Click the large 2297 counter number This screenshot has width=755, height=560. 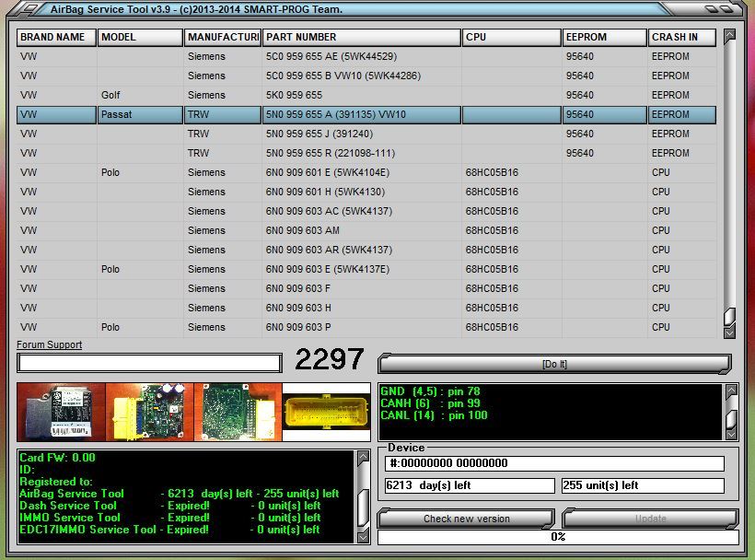[x=330, y=359]
